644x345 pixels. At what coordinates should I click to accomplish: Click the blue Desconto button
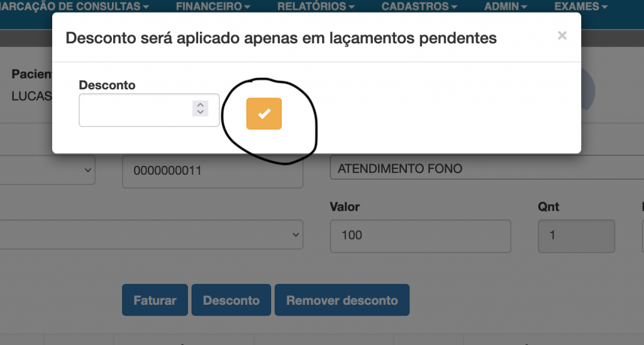(231, 300)
